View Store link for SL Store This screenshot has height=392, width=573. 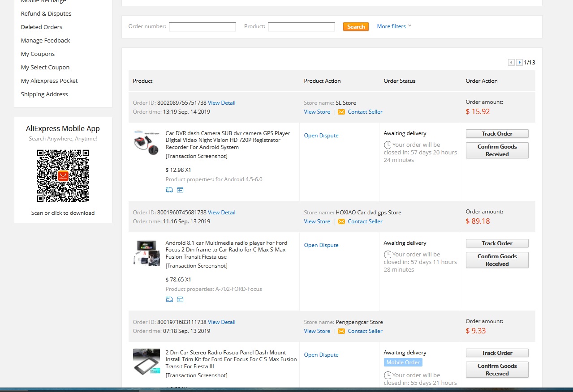317,112
